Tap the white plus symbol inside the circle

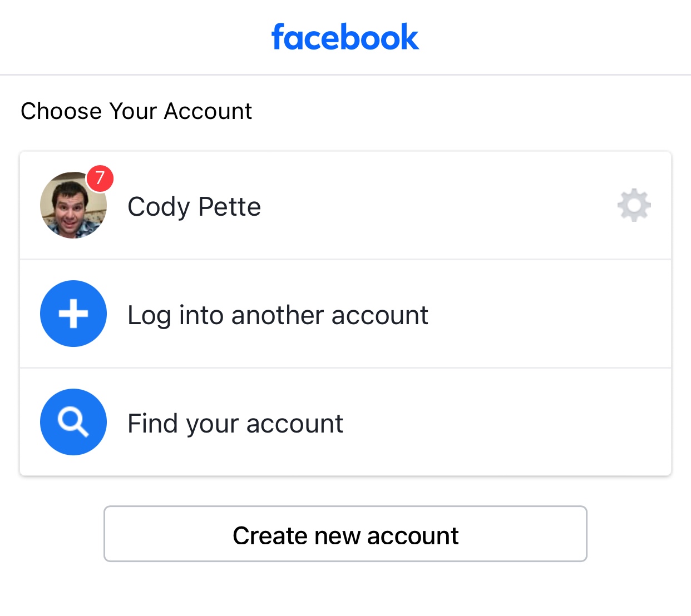73,314
